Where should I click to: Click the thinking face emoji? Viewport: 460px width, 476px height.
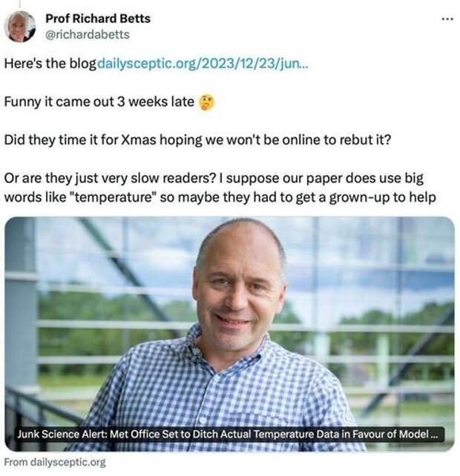click(206, 102)
